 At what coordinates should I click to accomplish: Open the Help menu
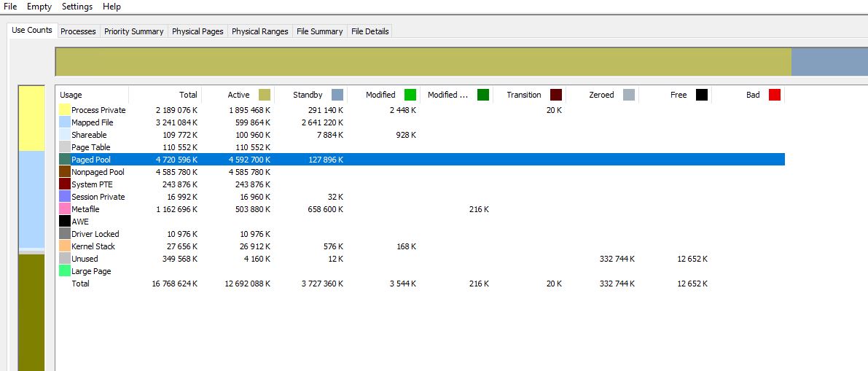(112, 7)
